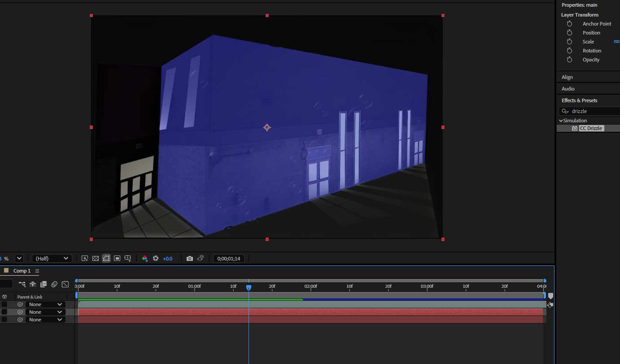Click the timecode field showing 0;00;01;14
Image resolution: width=620 pixels, height=364 pixels.
coord(229,258)
